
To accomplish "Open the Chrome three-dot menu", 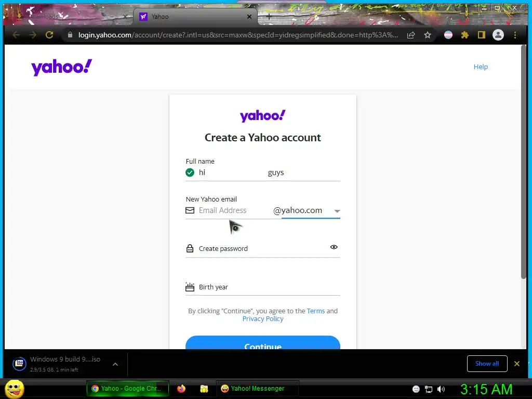I will (515, 35).
